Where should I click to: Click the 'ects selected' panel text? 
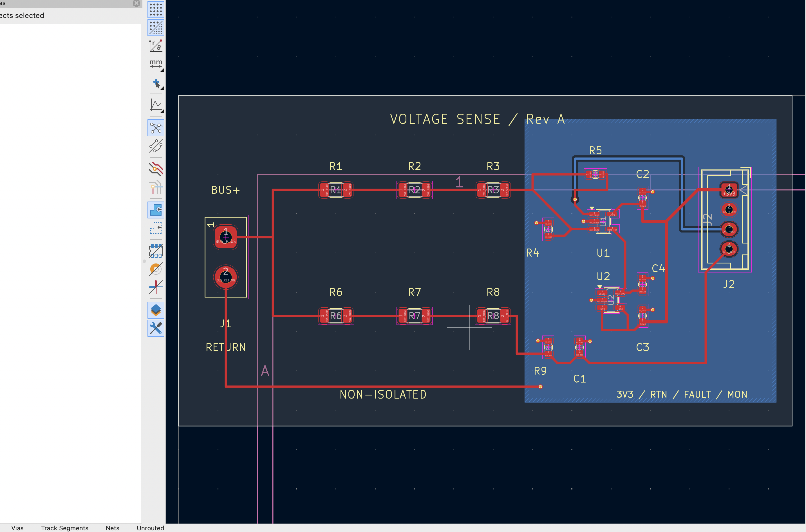point(22,15)
